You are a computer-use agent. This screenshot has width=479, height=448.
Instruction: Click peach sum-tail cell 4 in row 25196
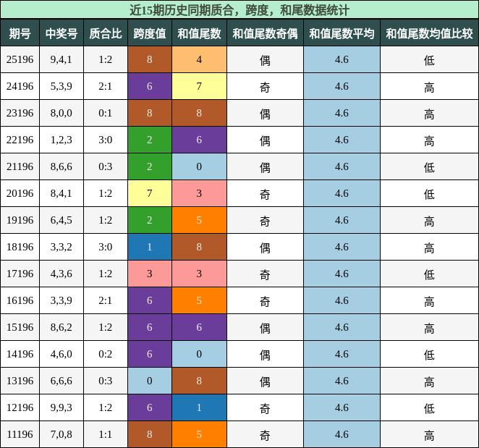199,59
